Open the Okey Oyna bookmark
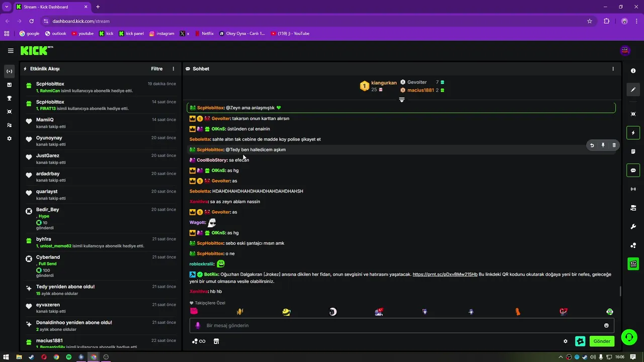The height and width of the screenshot is (362, 644). (x=242, y=34)
